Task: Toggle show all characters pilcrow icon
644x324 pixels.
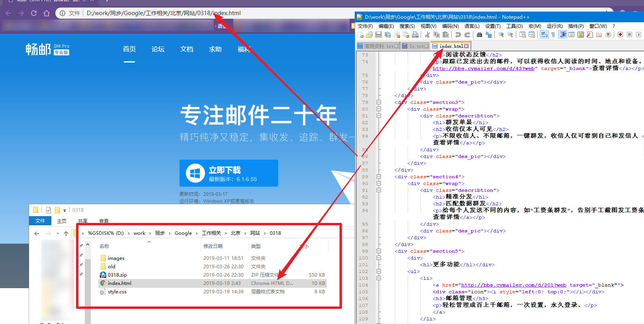Action: 553,35
